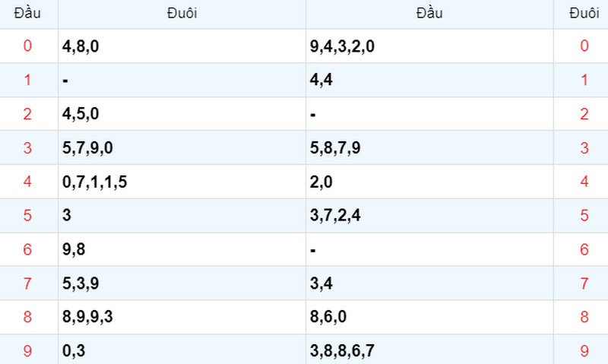Click the cell showing 2,0
The width and height of the screenshot is (608, 364).
[429, 182]
